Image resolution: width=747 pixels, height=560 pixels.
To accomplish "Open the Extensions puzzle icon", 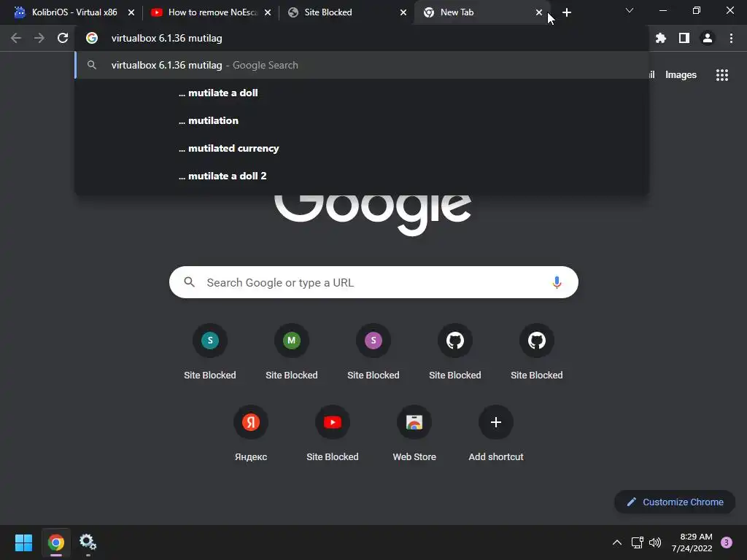I will pyautogui.click(x=661, y=38).
